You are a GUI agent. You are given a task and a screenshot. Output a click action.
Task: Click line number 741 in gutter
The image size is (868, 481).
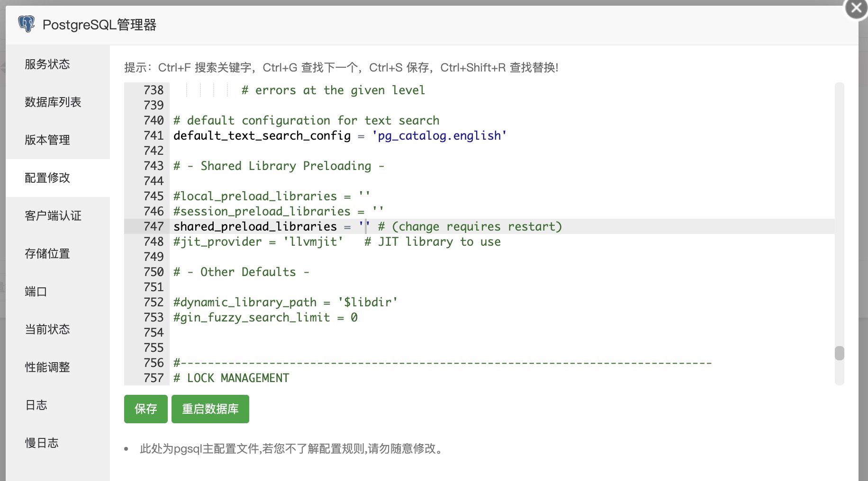[154, 135]
